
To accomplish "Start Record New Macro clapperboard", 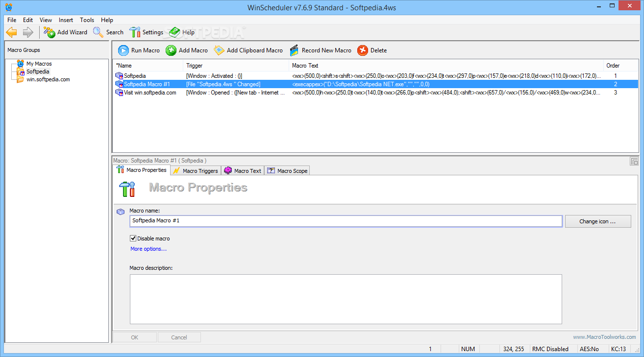I will [294, 50].
